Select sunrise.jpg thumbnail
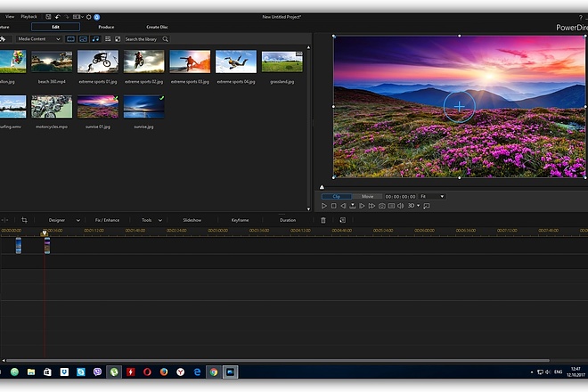 144,107
